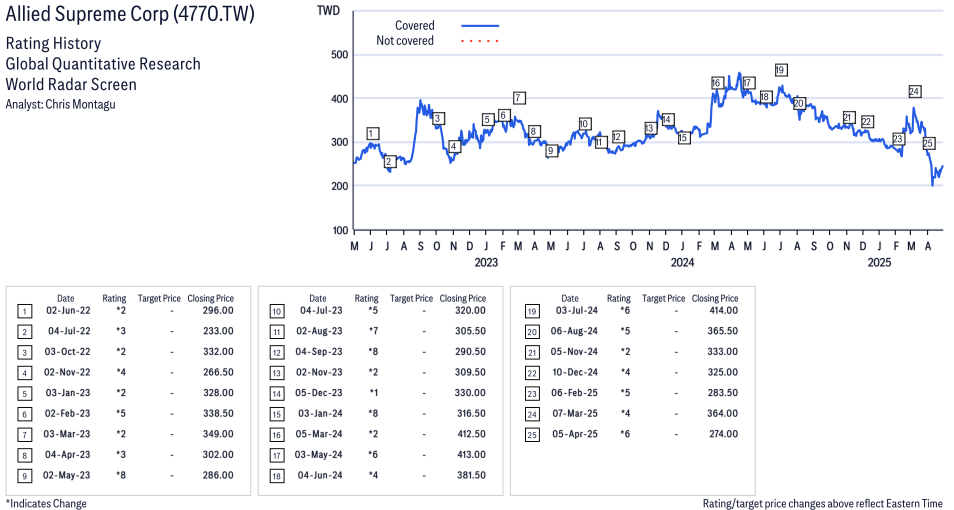The image size is (954, 510).
Task: Click closing price 381.50 for 04-Jun-24
Action: (x=471, y=475)
